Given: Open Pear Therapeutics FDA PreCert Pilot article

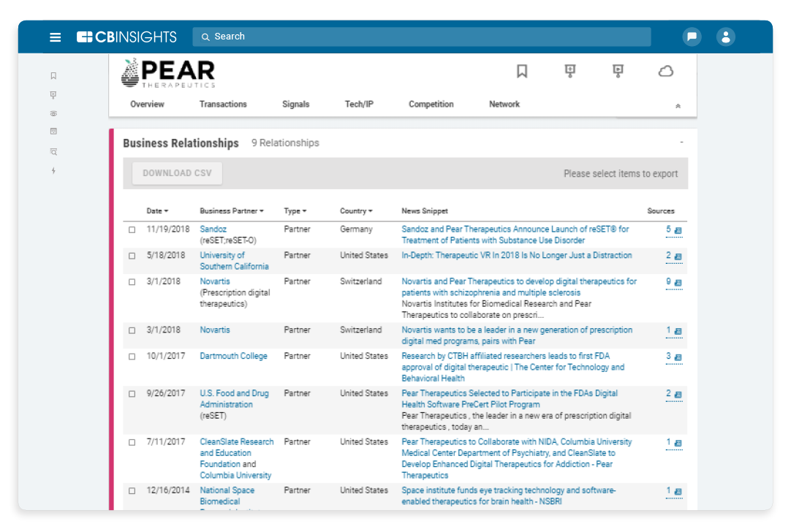Looking at the screenshot, I should coord(510,399).
